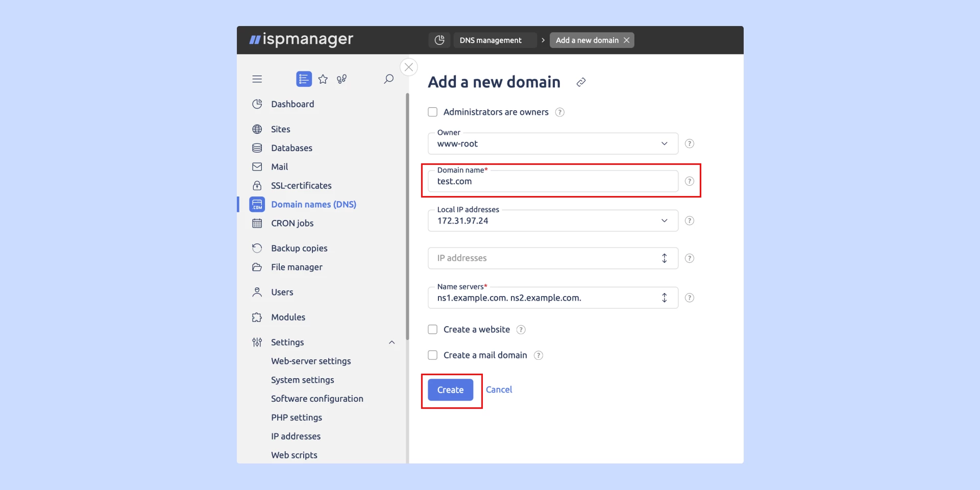Copy the form link icon next to the title
This screenshot has height=490, width=980.
(x=581, y=82)
